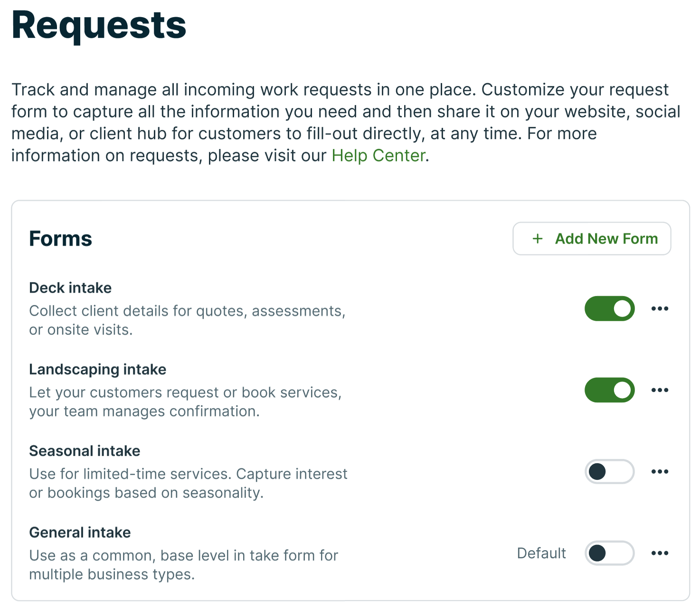
Task: Click the Default label beside General intake
Action: pos(541,553)
